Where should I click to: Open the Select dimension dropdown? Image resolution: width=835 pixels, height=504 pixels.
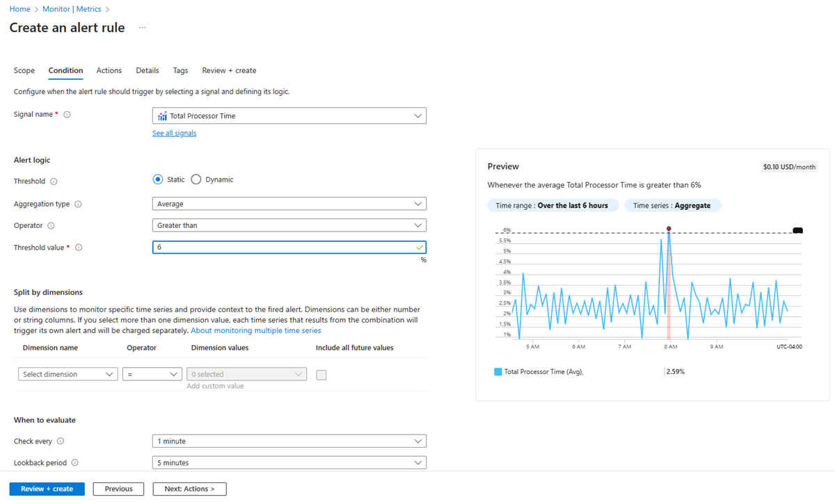(x=67, y=373)
